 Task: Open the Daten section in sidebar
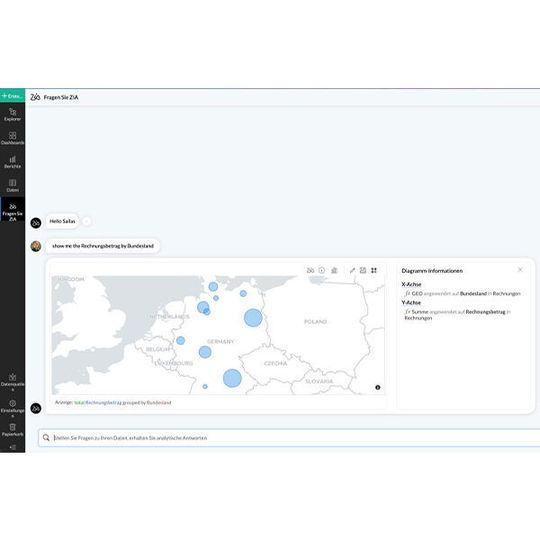pos(12,186)
